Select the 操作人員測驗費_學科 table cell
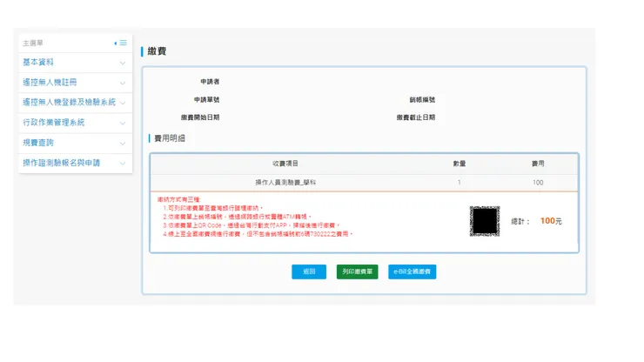This screenshot has height=362, width=644. click(285, 183)
